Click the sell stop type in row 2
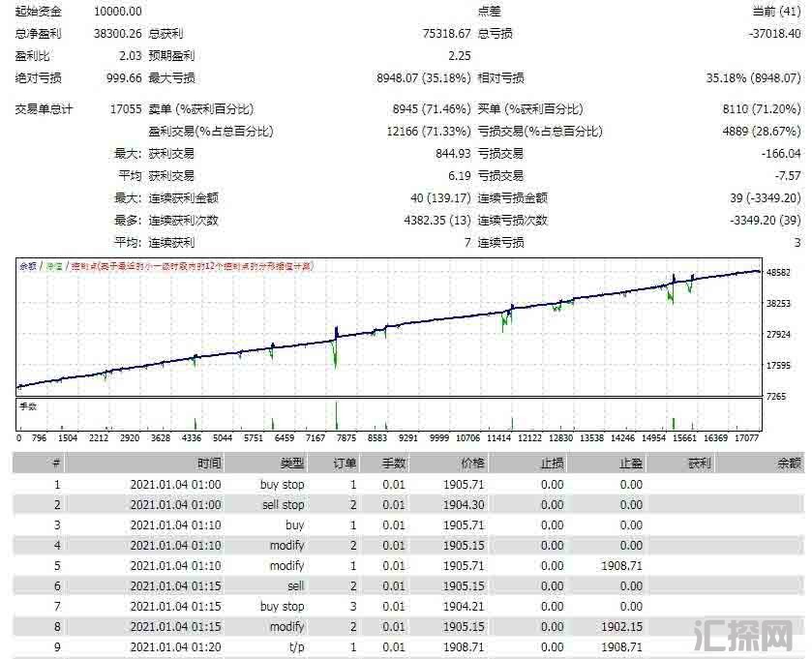 click(x=283, y=504)
